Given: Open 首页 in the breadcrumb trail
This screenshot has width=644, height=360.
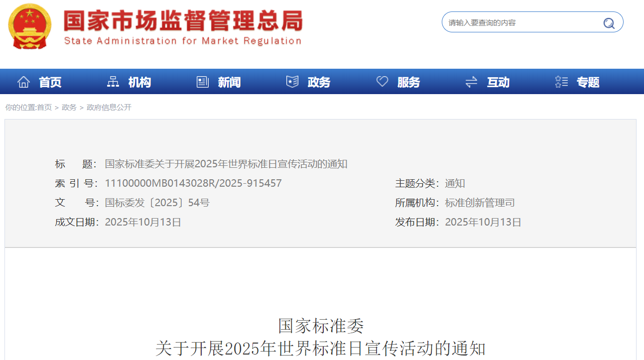Looking at the screenshot, I should click(44, 108).
